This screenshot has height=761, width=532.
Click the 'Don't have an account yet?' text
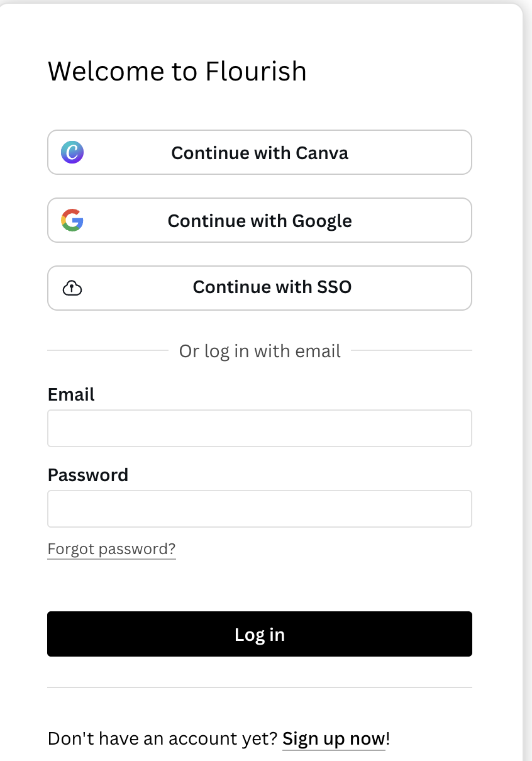pos(162,738)
